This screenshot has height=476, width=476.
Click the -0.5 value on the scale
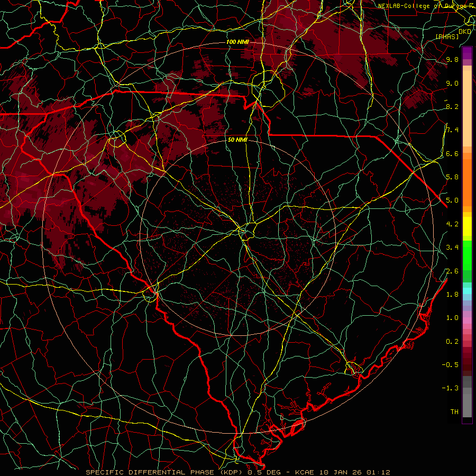450,364
